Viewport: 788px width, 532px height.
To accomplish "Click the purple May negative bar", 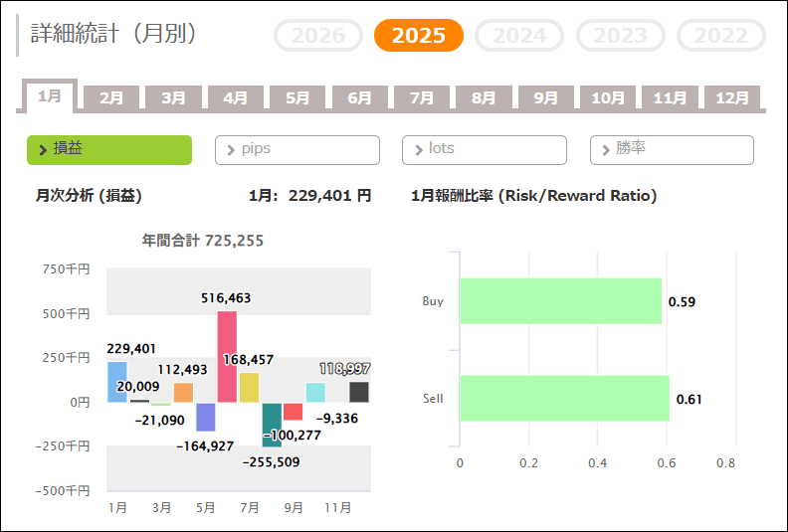I will click(206, 417).
